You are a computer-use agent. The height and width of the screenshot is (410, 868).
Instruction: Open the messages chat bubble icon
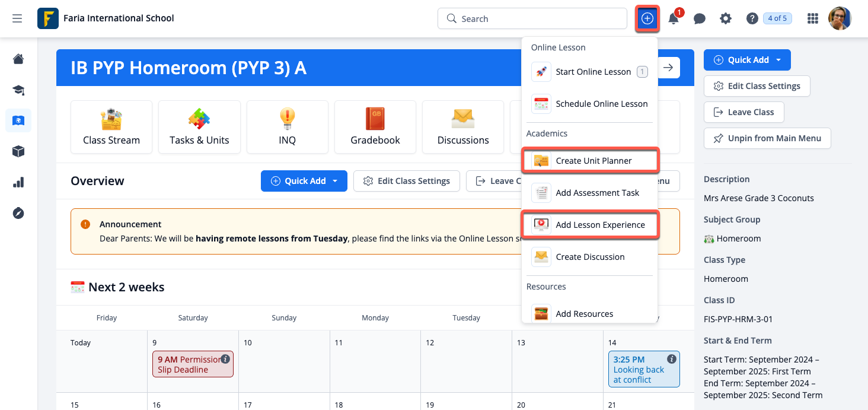coord(700,19)
